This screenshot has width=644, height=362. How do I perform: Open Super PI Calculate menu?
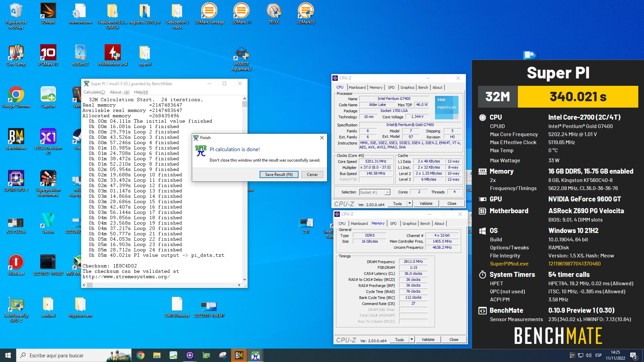[94, 92]
